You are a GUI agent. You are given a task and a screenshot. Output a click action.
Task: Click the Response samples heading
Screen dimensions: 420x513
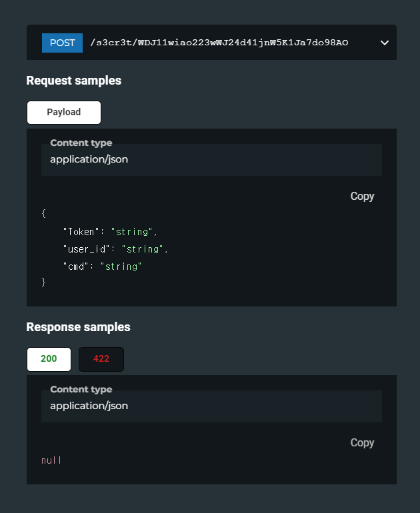(78, 327)
